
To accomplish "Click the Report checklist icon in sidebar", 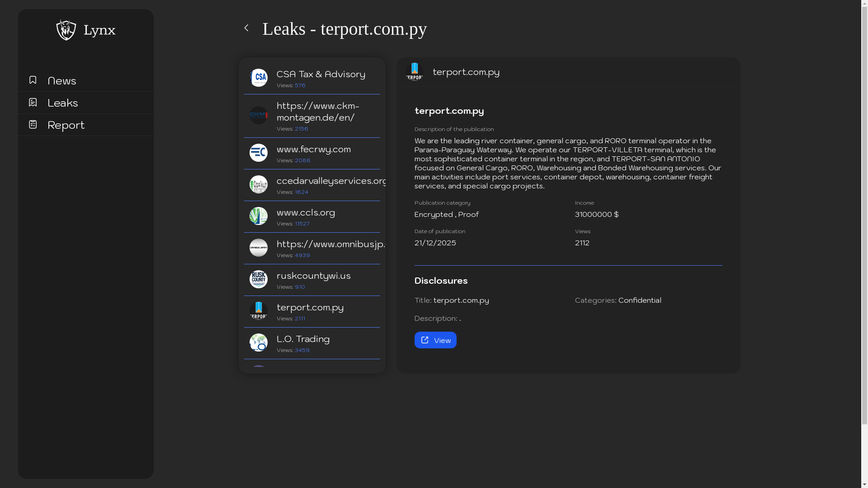I will [33, 124].
